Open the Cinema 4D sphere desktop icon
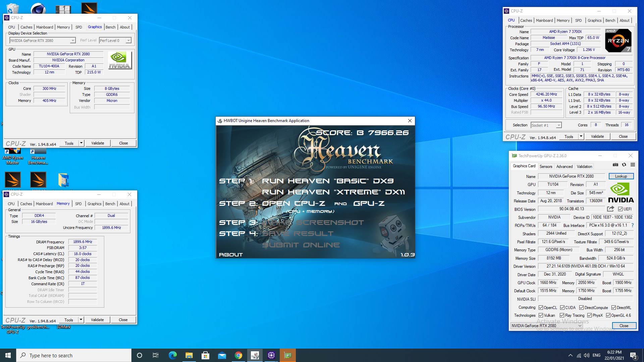 point(38,8)
